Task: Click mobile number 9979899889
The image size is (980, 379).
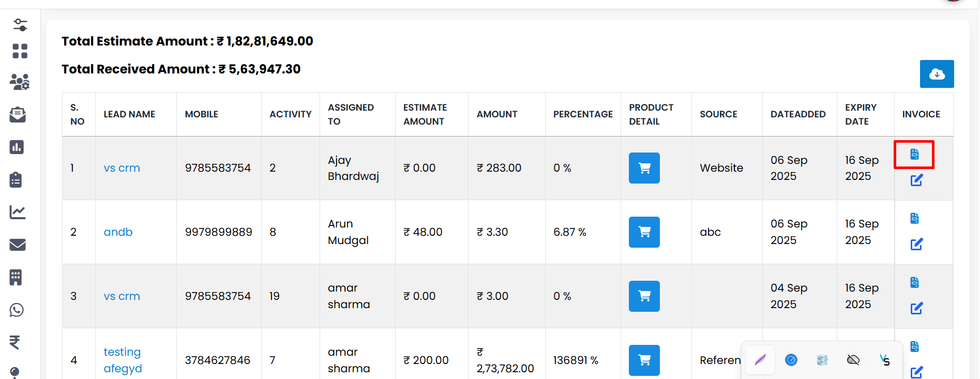Action: [219, 232]
